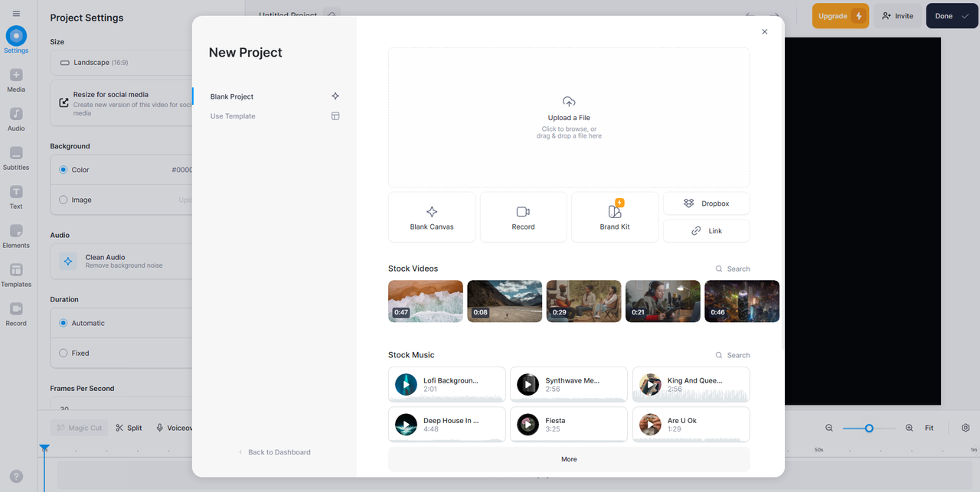Click the Split tool
Viewport: 980px width, 492px height.
pyautogui.click(x=129, y=428)
